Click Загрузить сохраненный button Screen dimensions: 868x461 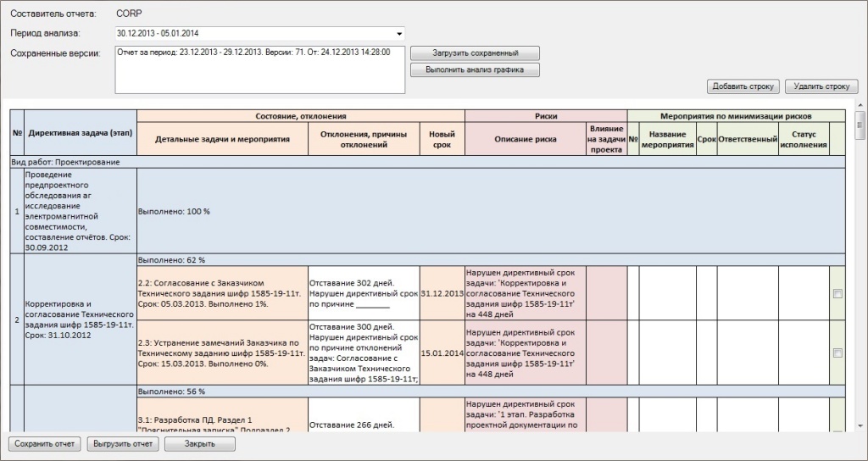(x=475, y=53)
